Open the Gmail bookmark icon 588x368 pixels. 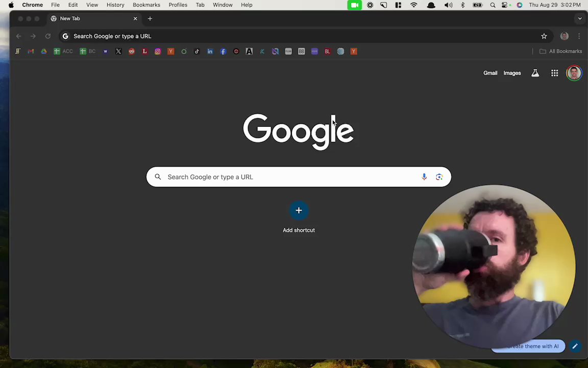[x=31, y=52]
